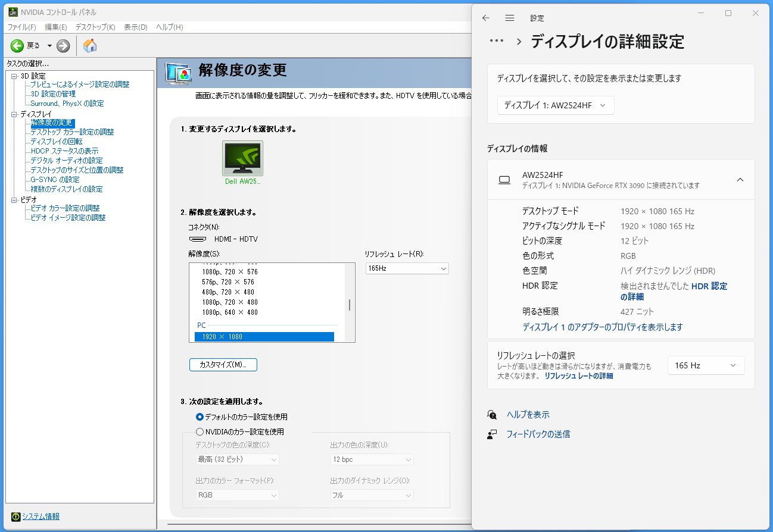Open 3D 設定の管理 in task tree
This screenshot has width=773, height=532.
point(53,94)
